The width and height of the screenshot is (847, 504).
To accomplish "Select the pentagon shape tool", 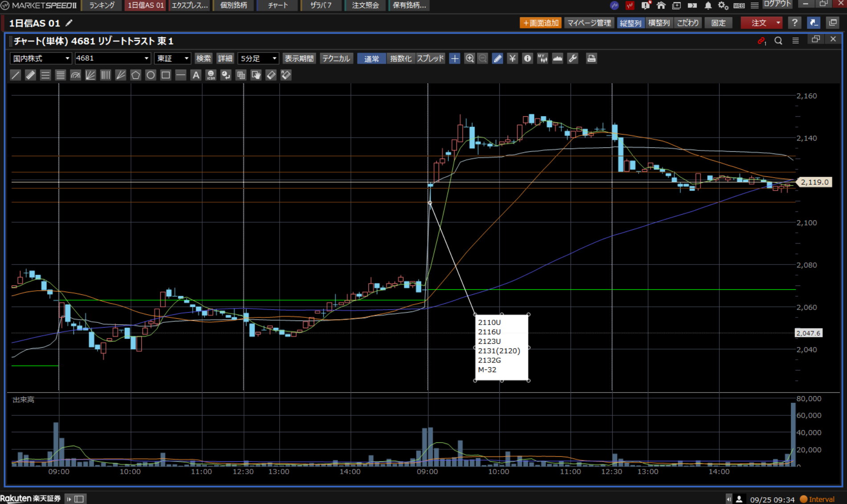I will pos(135,75).
